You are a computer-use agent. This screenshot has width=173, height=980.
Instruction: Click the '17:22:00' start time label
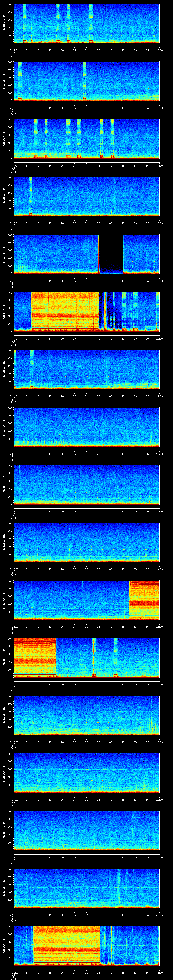[x=13, y=511]
